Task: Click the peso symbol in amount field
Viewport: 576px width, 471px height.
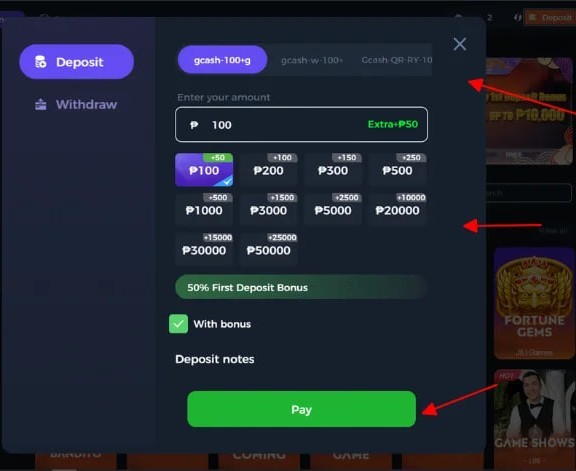Action: pos(194,125)
